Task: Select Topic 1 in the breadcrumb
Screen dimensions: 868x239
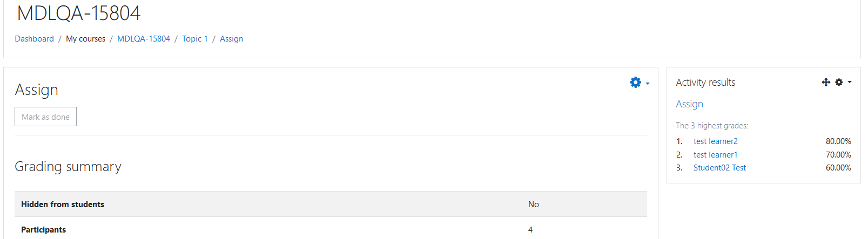Action: click(x=195, y=39)
